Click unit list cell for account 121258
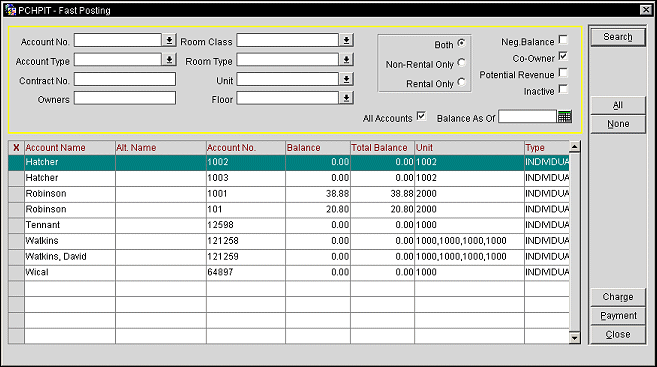Image resolution: width=657 pixels, height=367 pixels. [470, 241]
